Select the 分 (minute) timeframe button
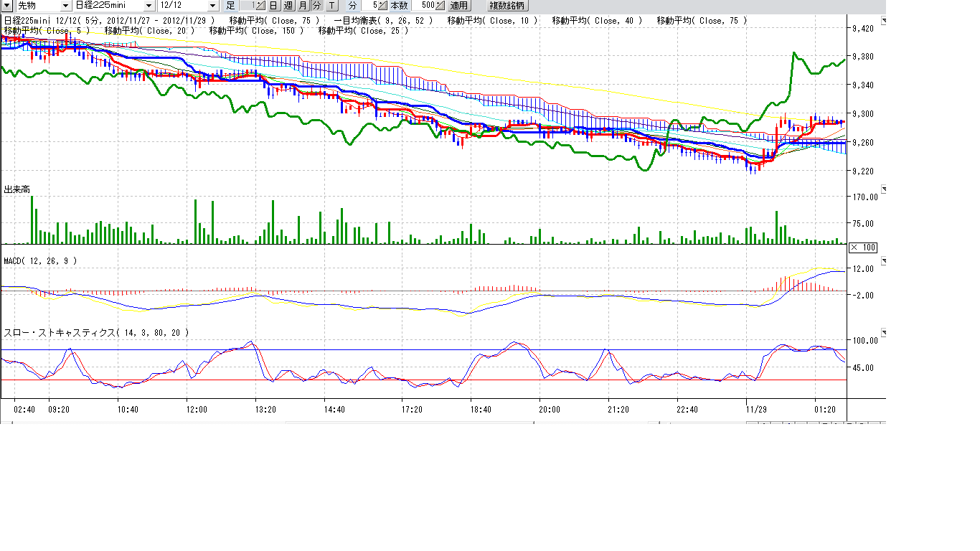This screenshot has width=980, height=551. tap(316, 5)
